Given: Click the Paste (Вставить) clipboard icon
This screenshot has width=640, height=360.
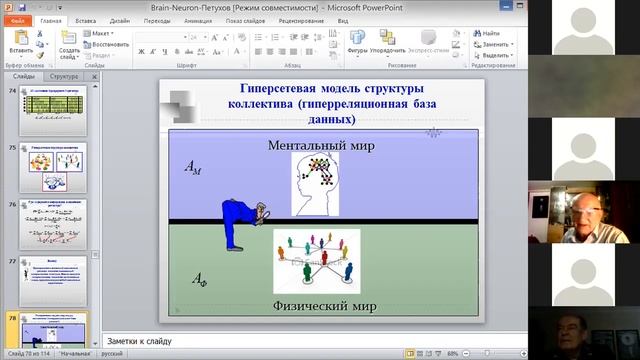Looking at the screenshot, I should coord(21,38).
